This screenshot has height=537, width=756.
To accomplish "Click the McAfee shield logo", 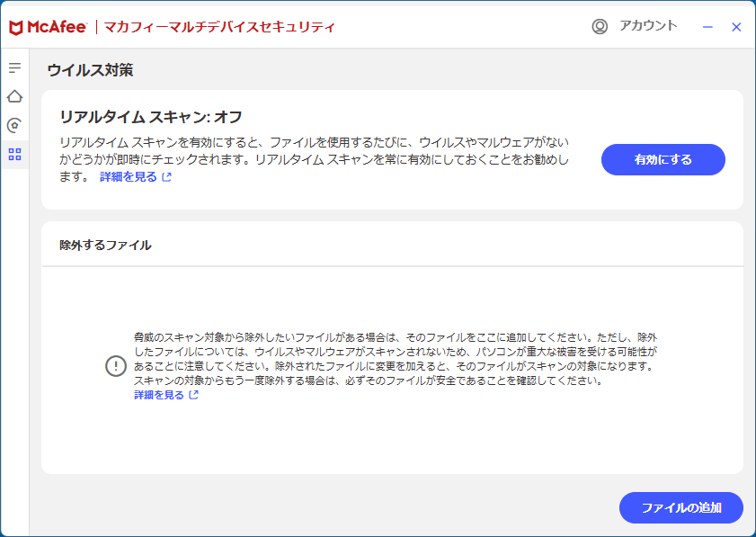I will tap(16, 28).
